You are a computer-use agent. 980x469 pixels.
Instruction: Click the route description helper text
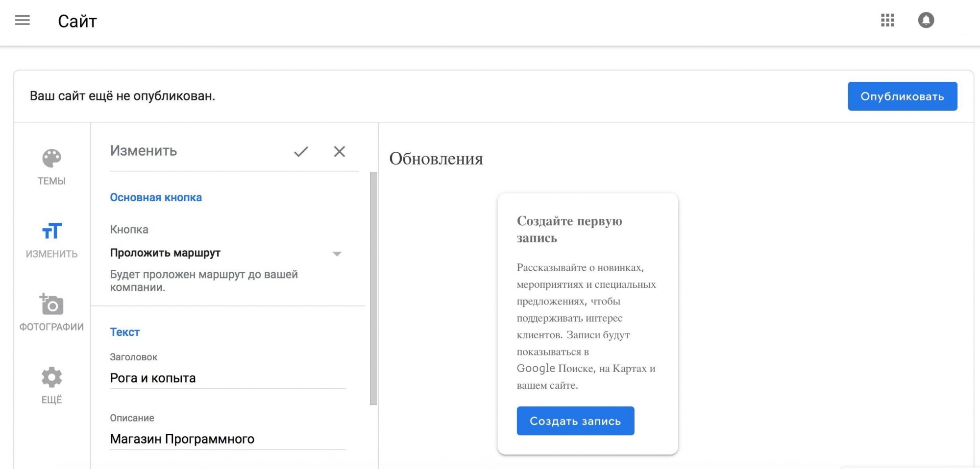[204, 281]
